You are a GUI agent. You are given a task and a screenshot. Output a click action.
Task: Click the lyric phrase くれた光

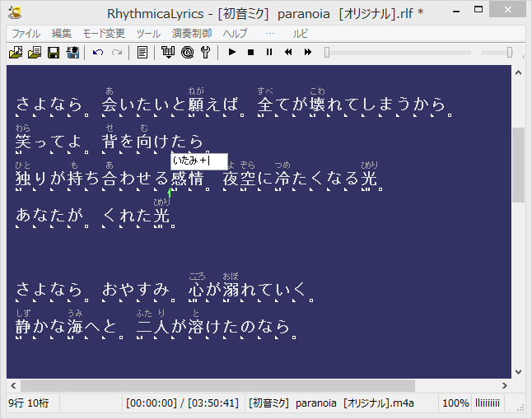(x=136, y=215)
